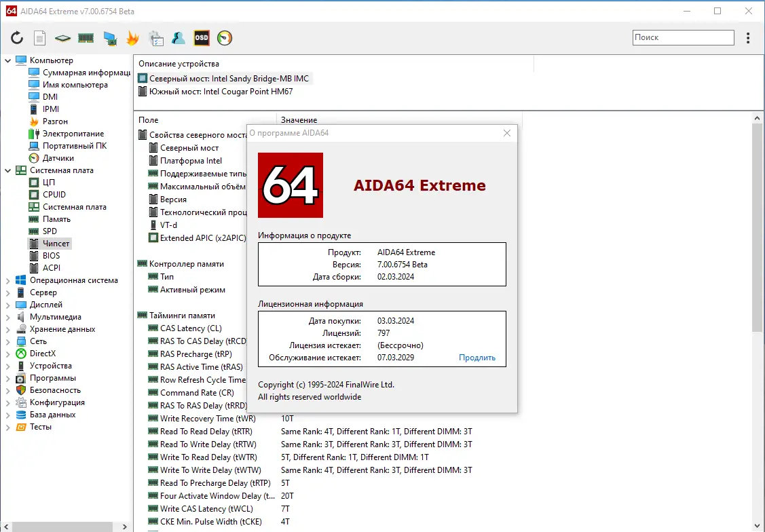Collapse the Системная плата branch
This screenshot has width=765, height=532.
(7, 170)
